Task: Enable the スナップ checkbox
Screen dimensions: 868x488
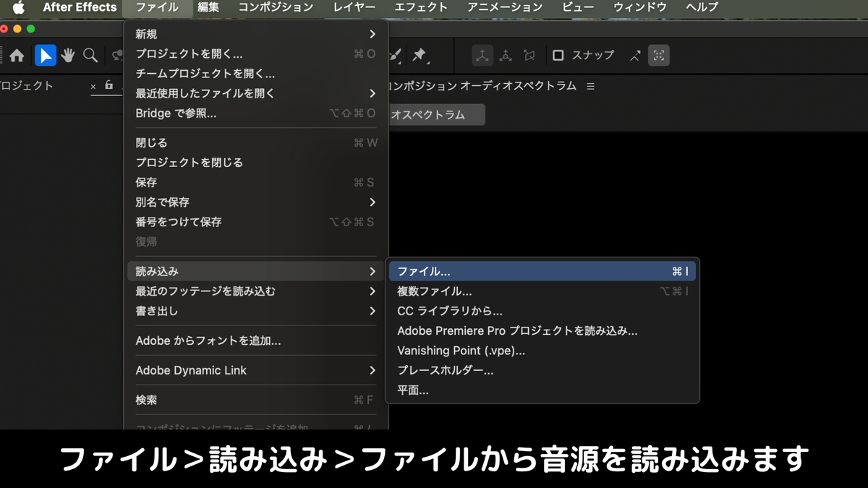Action: [558, 56]
